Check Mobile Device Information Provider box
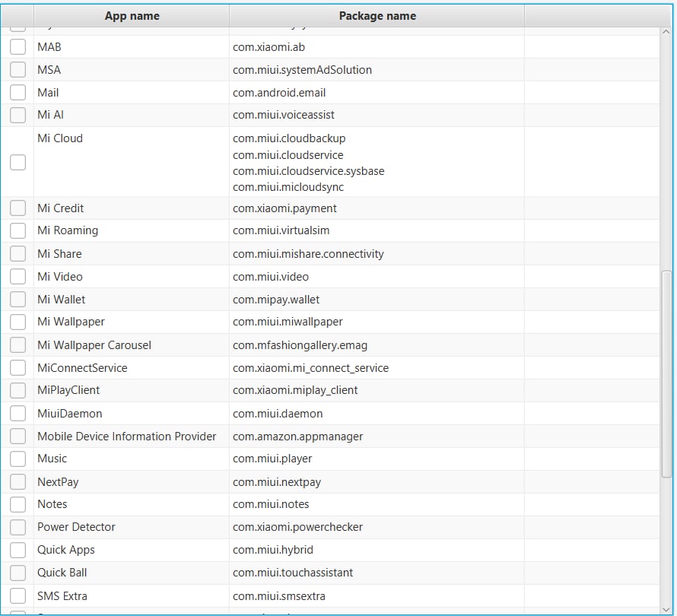Viewport: 677px width, 616px height. (17, 436)
